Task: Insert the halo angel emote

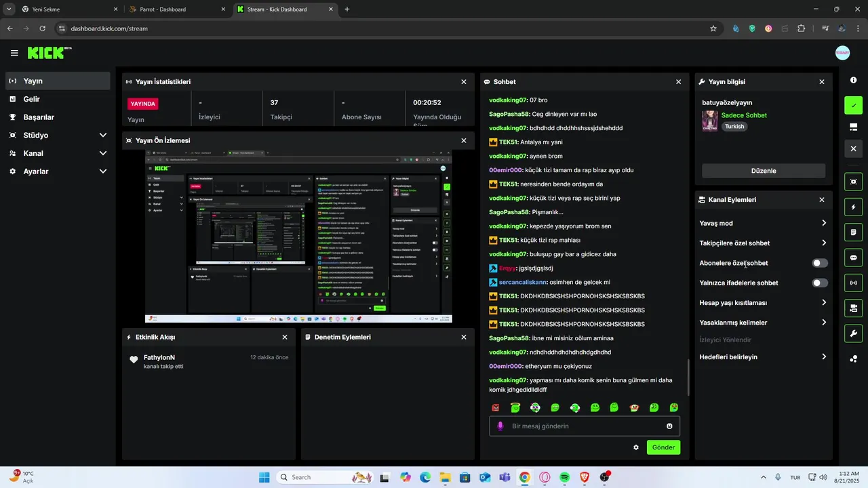Action: (x=515, y=407)
